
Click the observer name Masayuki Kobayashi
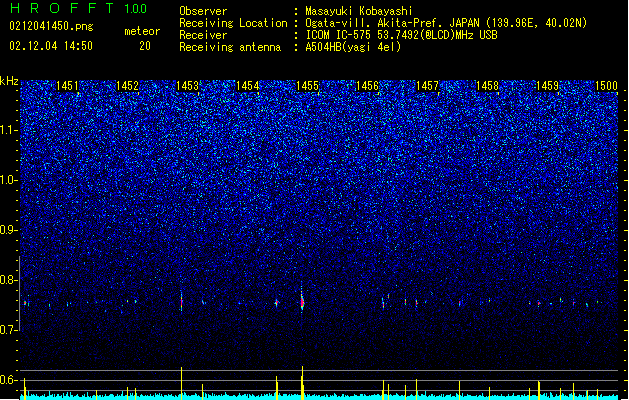[359, 11]
